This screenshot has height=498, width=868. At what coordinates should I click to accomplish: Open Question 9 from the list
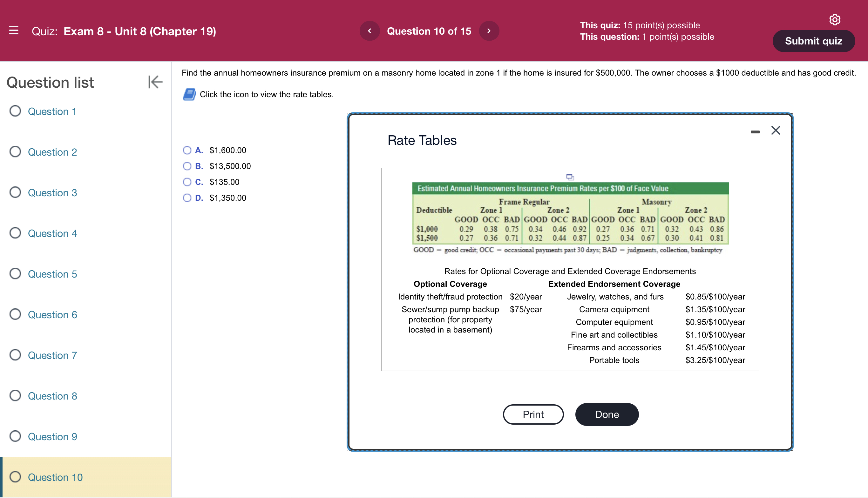click(52, 437)
